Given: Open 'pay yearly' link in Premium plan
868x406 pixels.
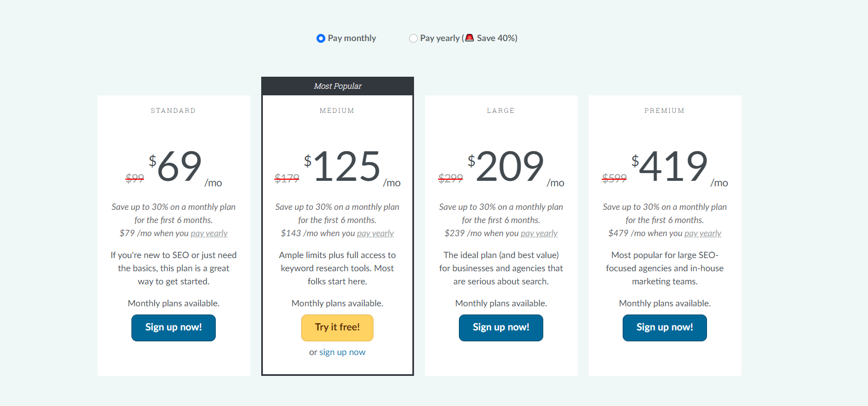Looking at the screenshot, I should pos(703,233).
